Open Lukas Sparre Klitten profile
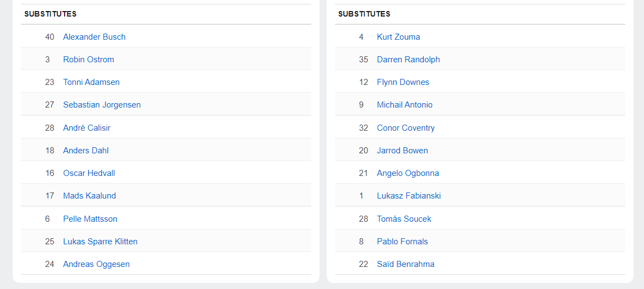The height and width of the screenshot is (289, 644). tap(100, 242)
